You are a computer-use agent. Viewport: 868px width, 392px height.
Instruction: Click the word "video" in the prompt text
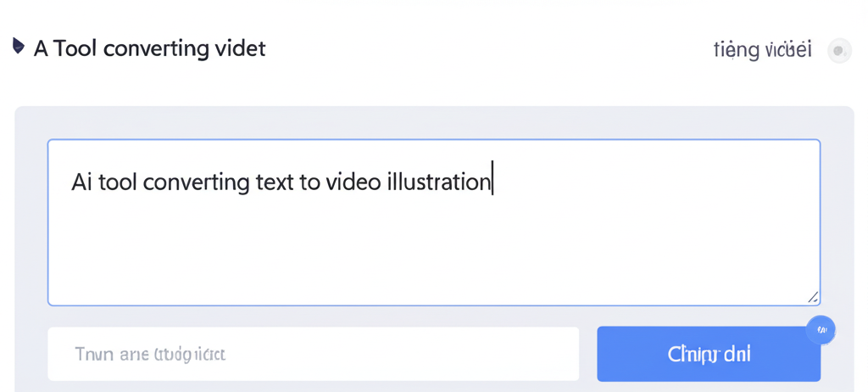tap(353, 182)
